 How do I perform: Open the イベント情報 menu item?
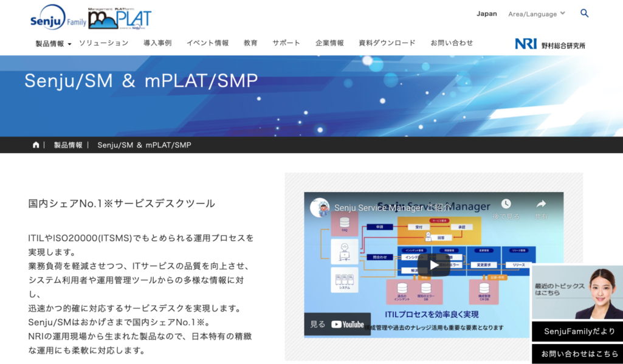(207, 43)
